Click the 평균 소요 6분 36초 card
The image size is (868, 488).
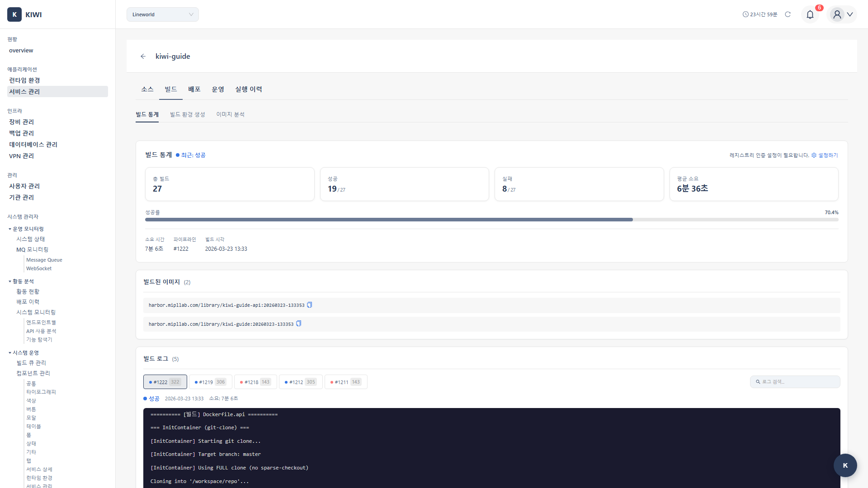pos(754,184)
